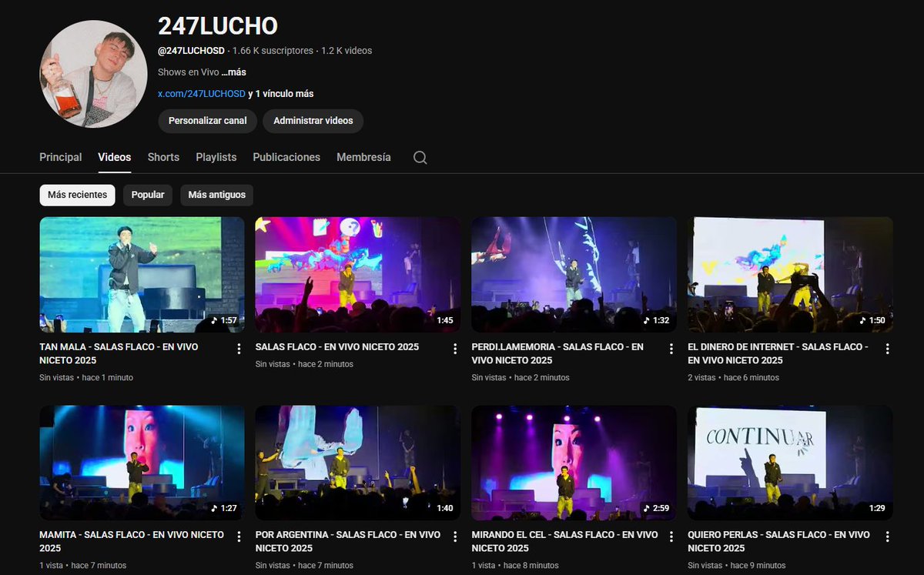This screenshot has width=924, height=575.
Task: Open the title 'TAN MALA - SALAS FLACO'
Action: [x=119, y=353]
